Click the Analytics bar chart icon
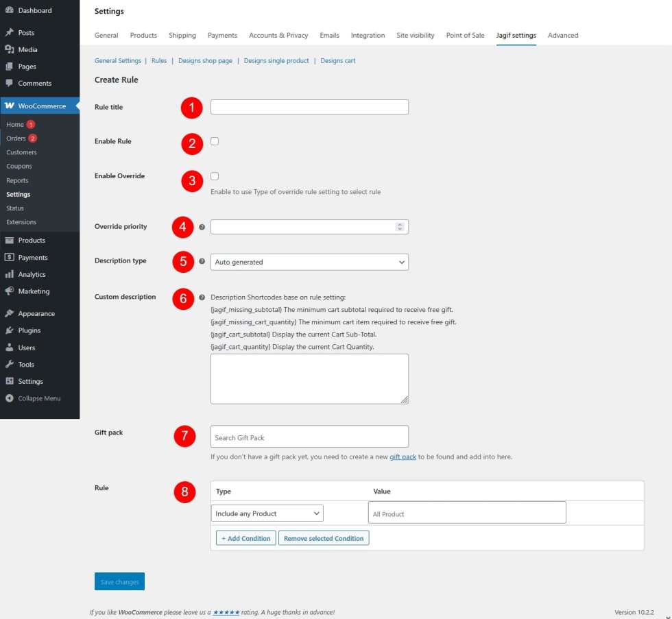Viewport: 672px width, 619px height. [9, 274]
